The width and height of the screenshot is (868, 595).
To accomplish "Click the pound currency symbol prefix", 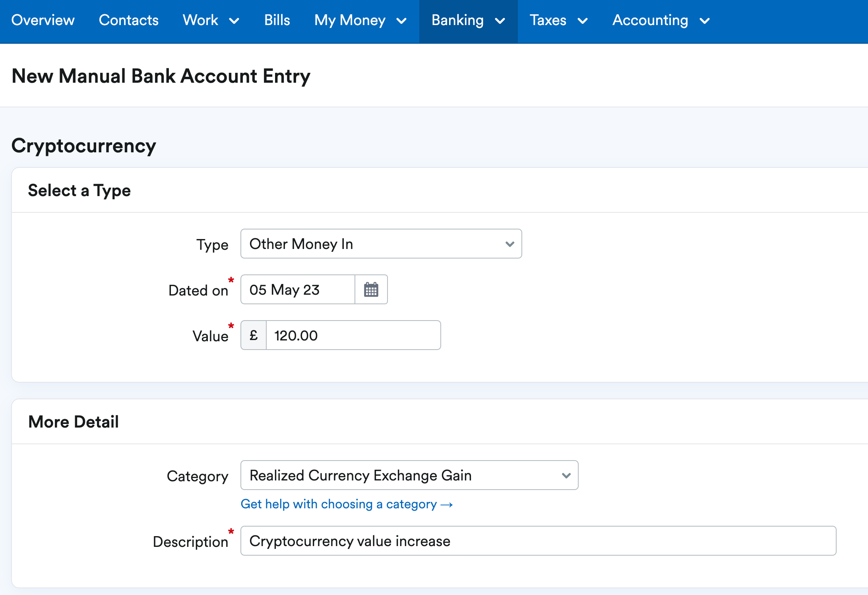I will point(254,335).
